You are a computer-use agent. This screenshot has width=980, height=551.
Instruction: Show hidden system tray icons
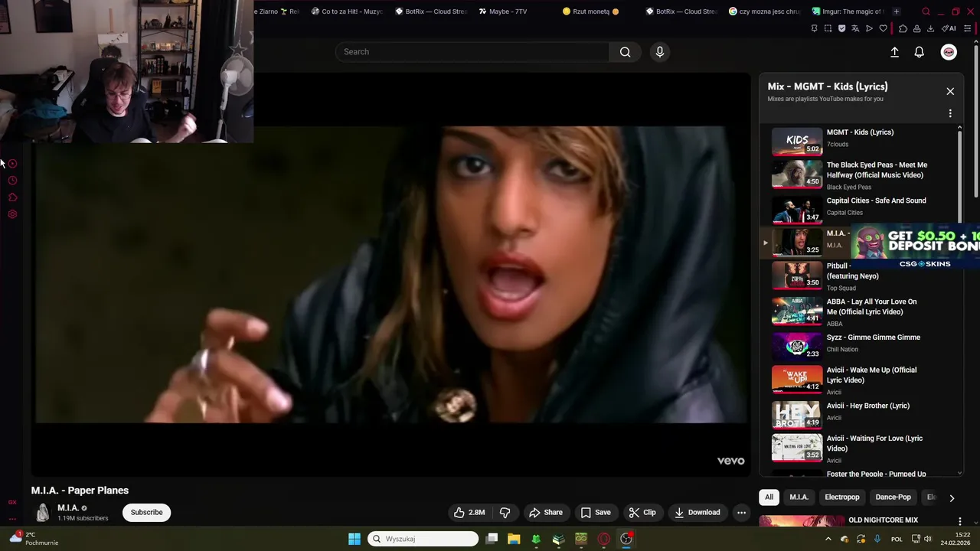point(828,539)
